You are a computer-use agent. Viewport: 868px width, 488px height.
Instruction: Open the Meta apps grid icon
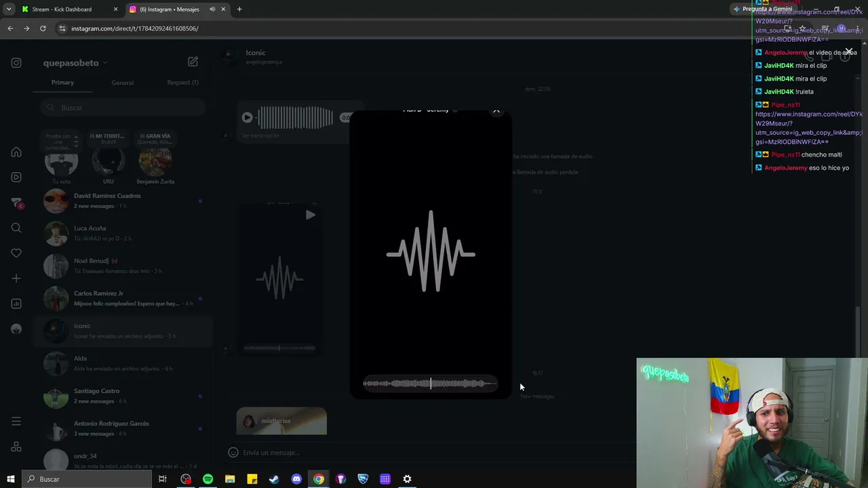(16, 447)
